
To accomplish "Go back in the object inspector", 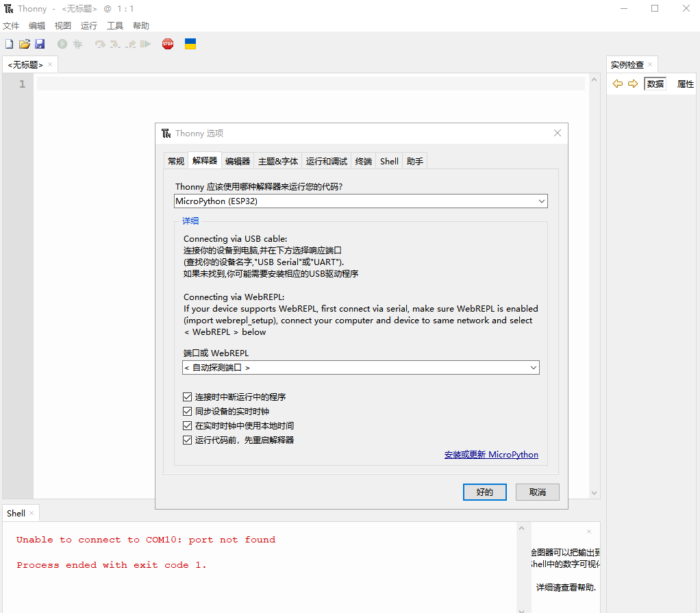I will click(x=618, y=84).
